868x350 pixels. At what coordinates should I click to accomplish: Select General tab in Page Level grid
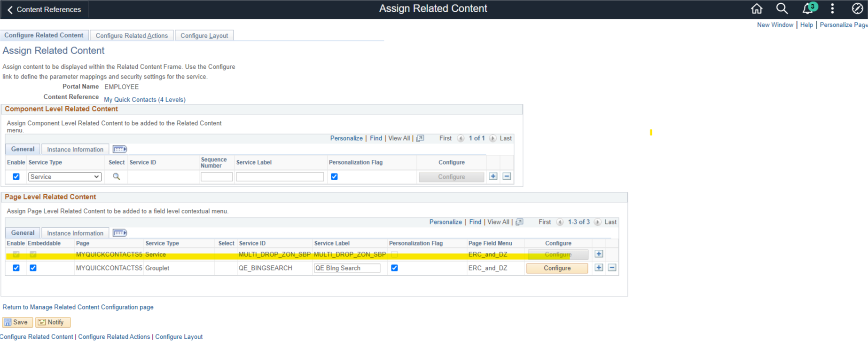pyautogui.click(x=23, y=233)
